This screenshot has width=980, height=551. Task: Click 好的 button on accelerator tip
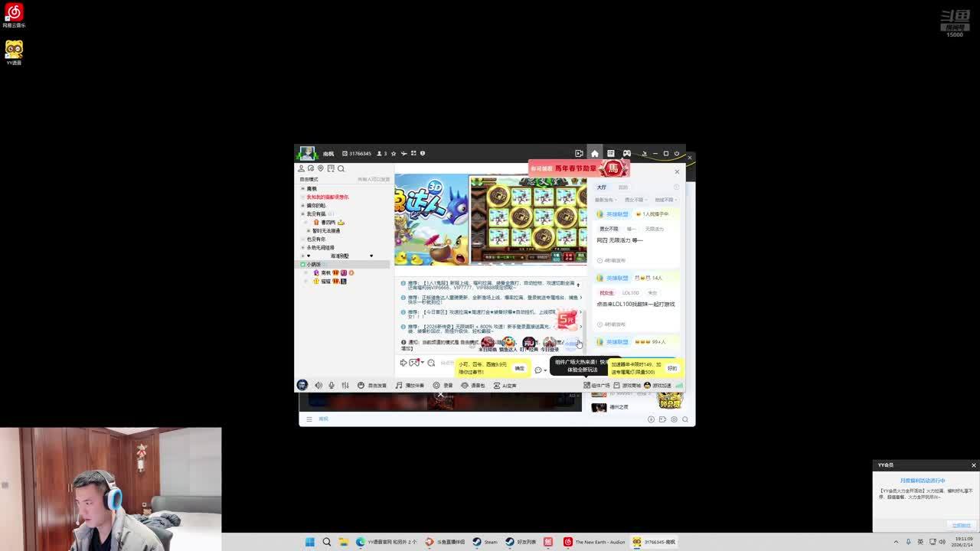[671, 368]
